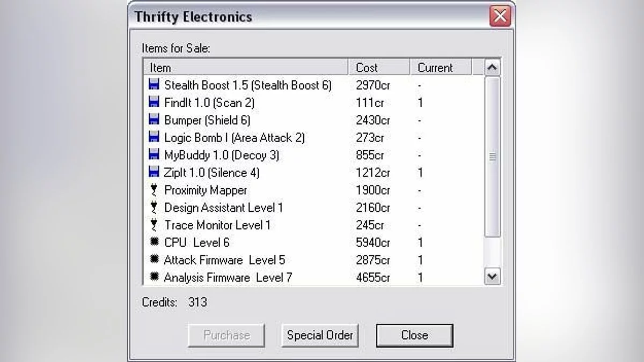Image resolution: width=644 pixels, height=362 pixels.
Task: Click the floppy disk icon next to Bumper
Action: [155, 120]
